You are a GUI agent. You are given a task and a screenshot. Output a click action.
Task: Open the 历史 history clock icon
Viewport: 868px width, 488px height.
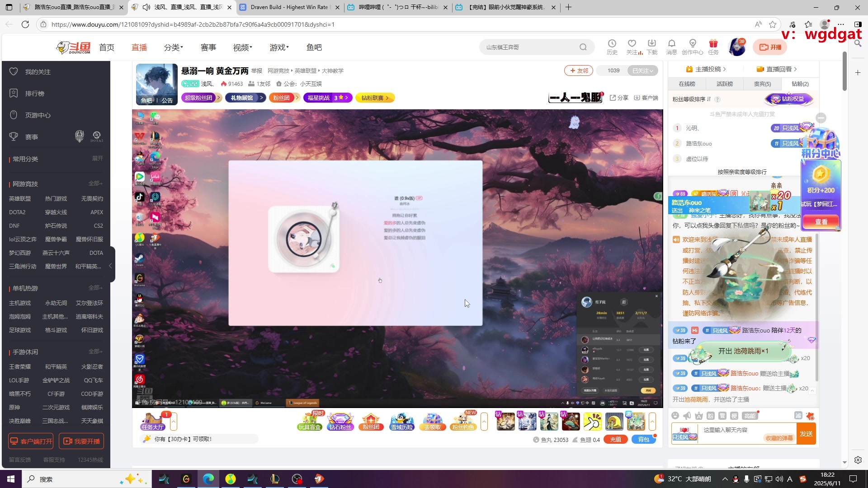(612, 47)
